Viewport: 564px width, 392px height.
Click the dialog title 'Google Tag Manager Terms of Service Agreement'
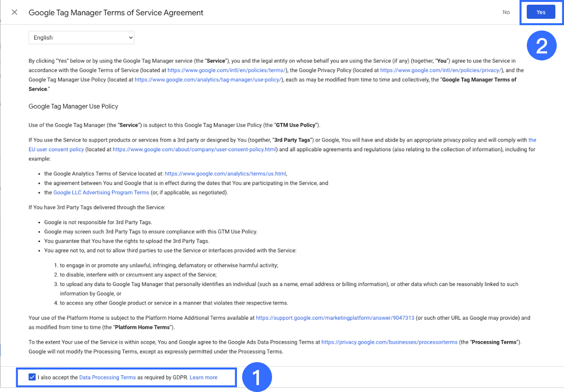click(x=116, y=13)
